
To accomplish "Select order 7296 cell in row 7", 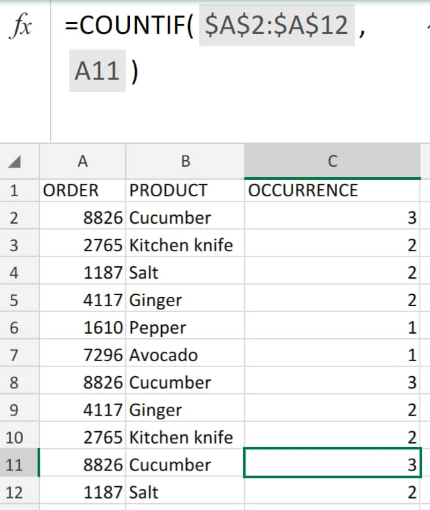I will (82, 355).
